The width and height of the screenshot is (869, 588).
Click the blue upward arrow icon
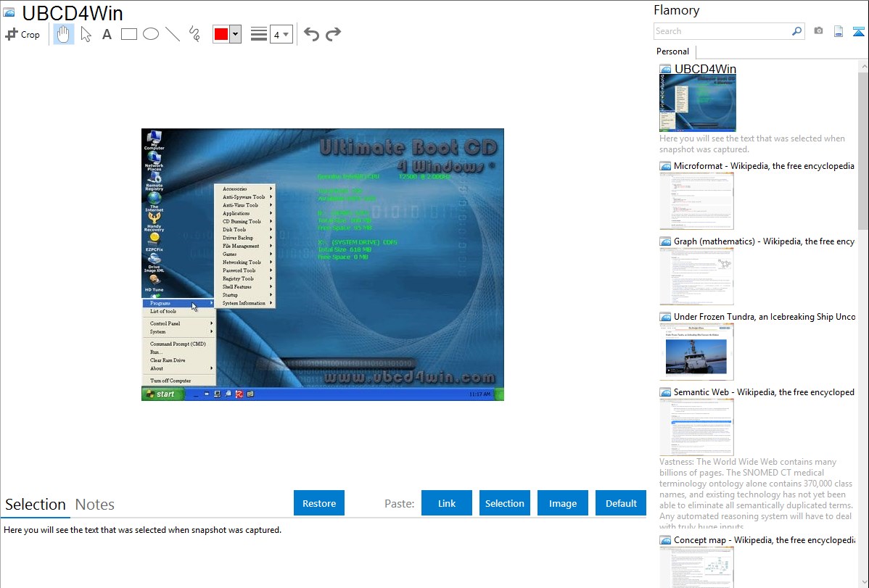pos(858,31)
